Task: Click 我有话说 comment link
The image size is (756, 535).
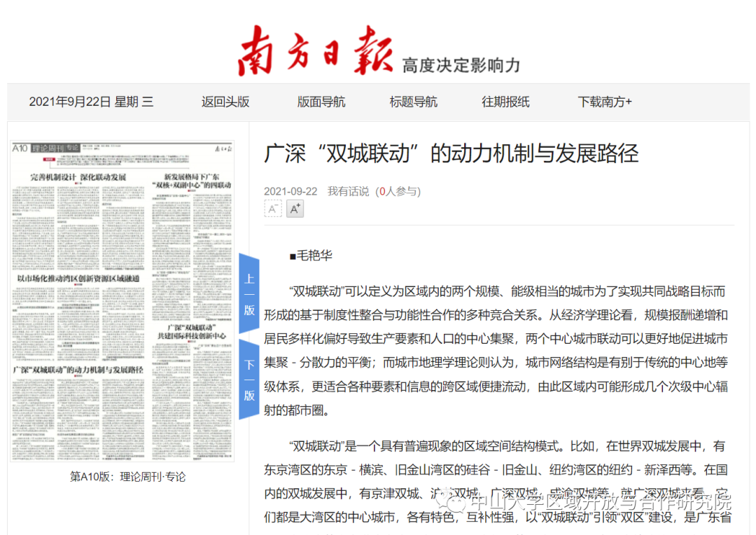Action: coord(348,191)
